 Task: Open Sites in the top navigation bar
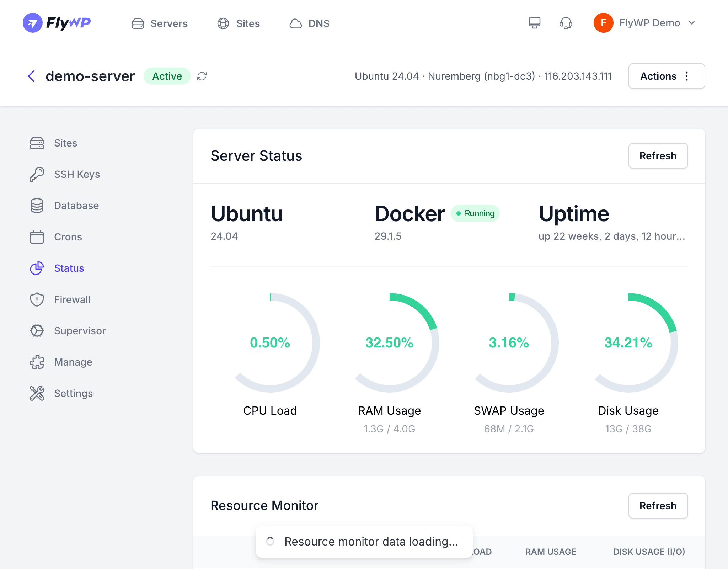tap(239, 23)
